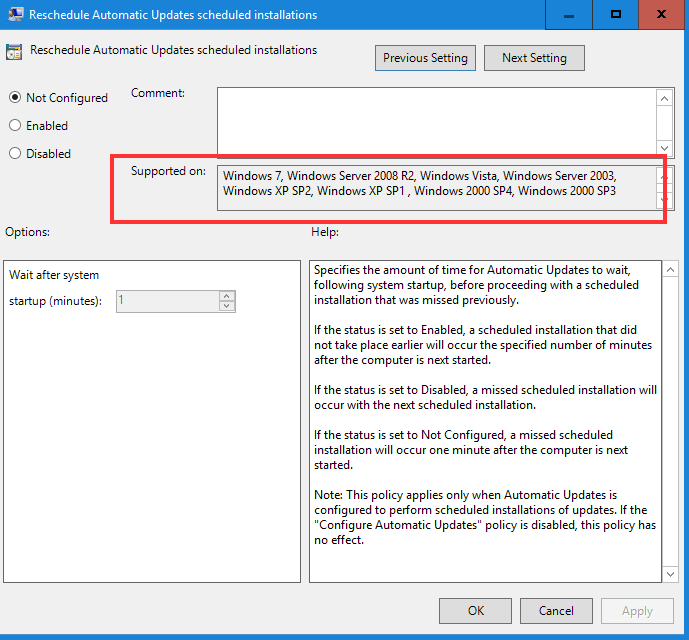Cancel the policy dialog

(x=556, y=611)
